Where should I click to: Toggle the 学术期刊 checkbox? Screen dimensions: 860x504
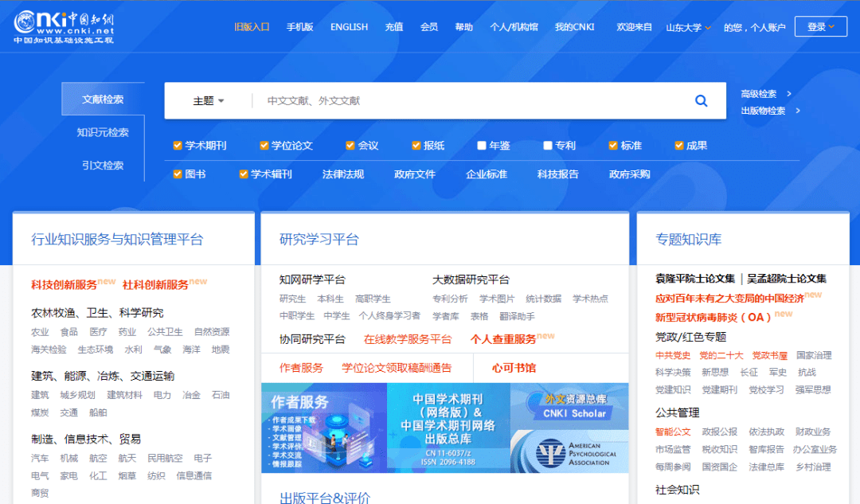[x=178, y=146]
